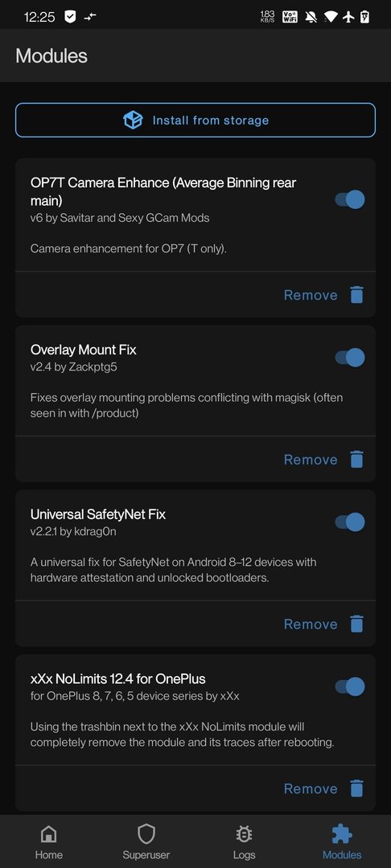
Task: Tap trash icon for Universal SafetyNet Fix
Action: click(357, 624)
